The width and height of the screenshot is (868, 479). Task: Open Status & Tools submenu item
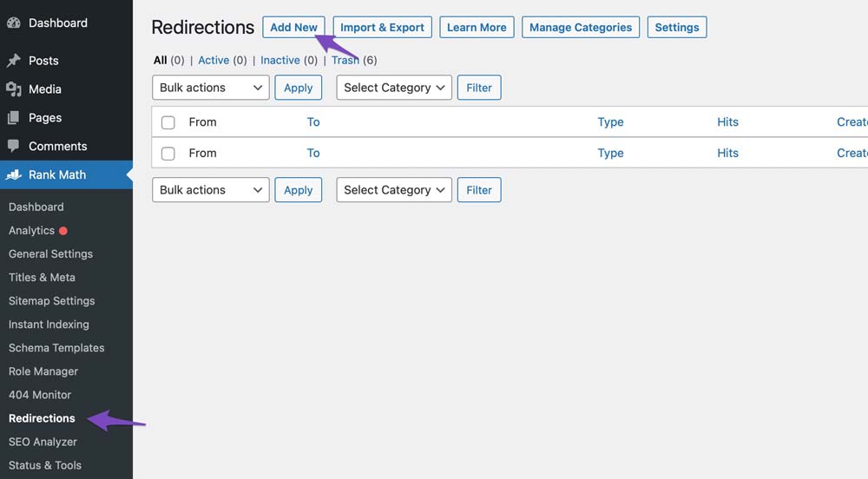[x=45, y=465]
